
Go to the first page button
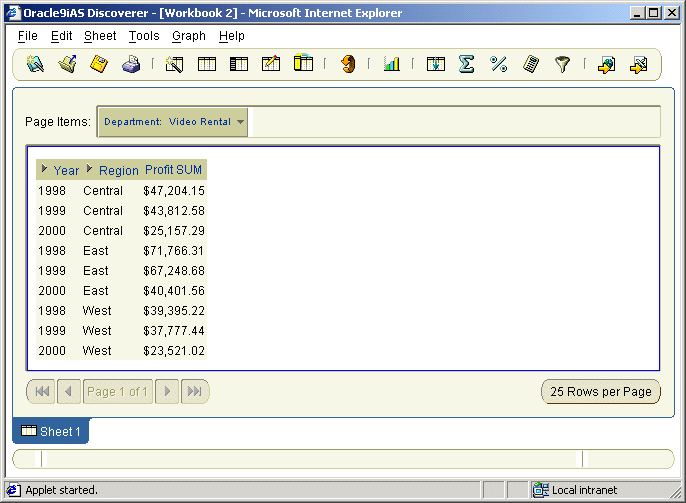[x=42, y=391]
